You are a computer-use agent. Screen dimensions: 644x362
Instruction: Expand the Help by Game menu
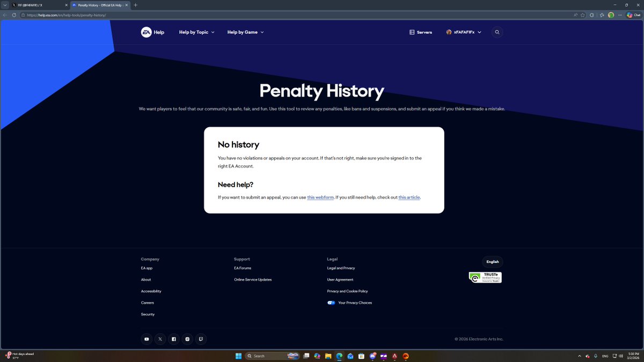[x=245, y=32]
